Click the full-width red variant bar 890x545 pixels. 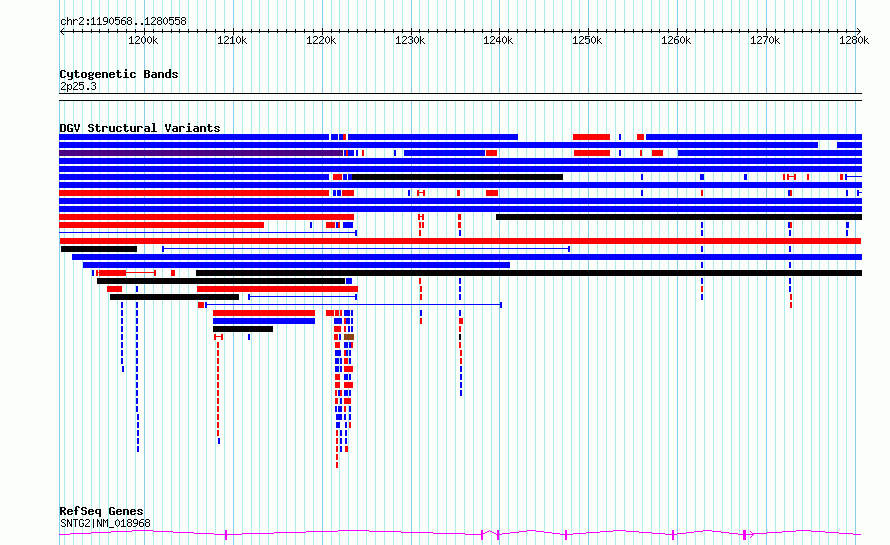[x=460, y=241]
